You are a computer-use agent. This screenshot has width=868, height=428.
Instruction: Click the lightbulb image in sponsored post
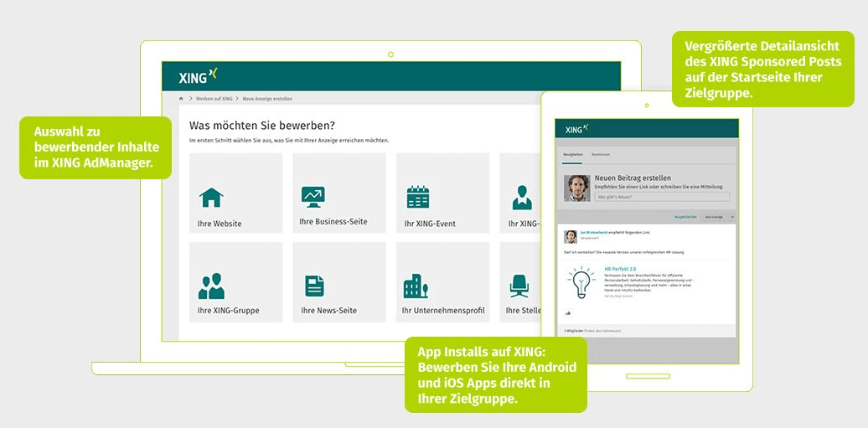coord(581,282)
